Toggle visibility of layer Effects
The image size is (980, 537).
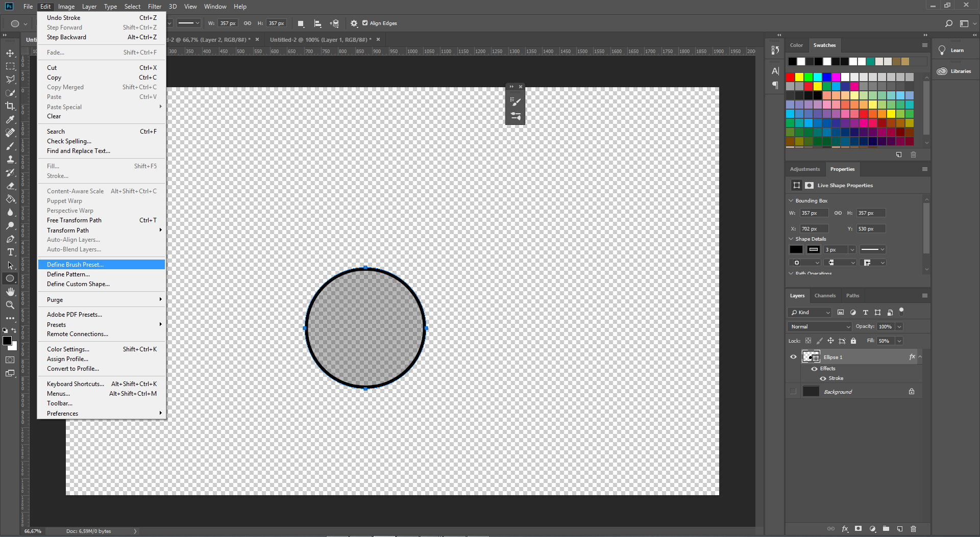pos(814,369)
